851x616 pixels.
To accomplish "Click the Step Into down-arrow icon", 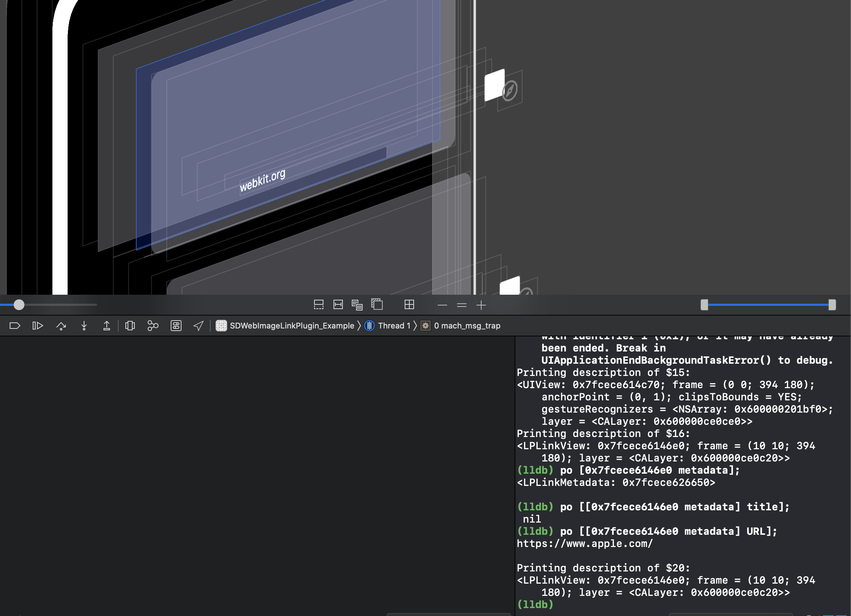I will pos(84,326).
